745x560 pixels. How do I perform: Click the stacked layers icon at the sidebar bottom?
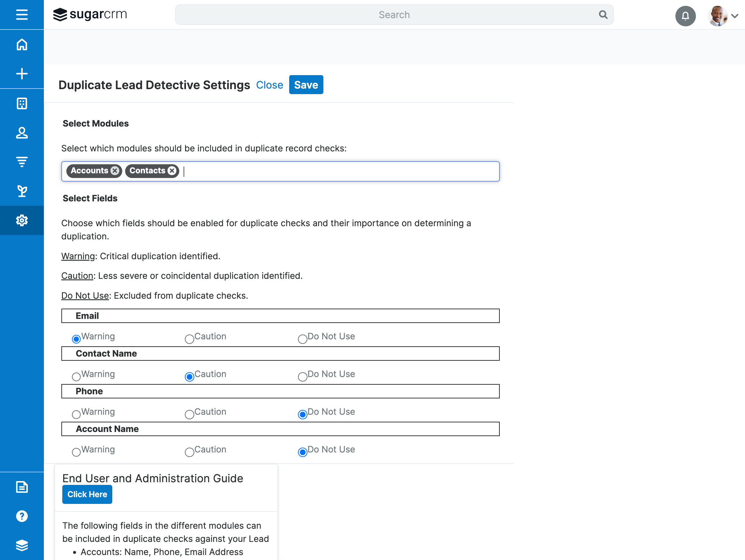22,545
